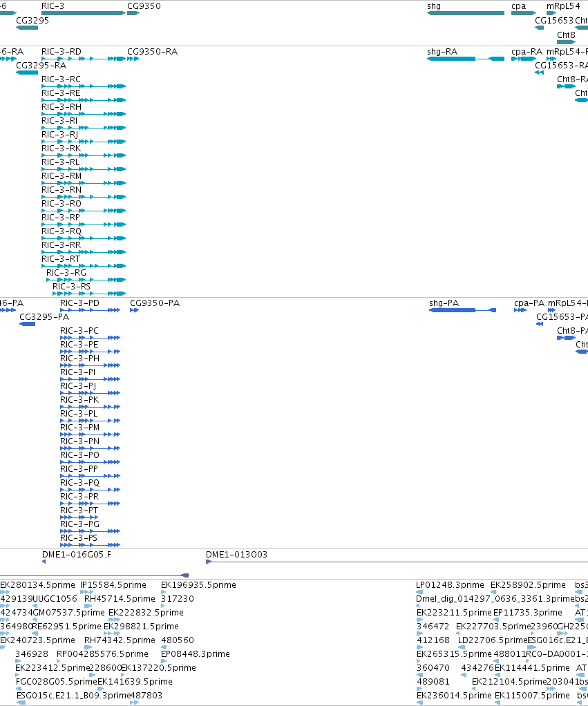The width and height of the screenshot is (588, 706).
Task: Select the EK258902.5prime EST label
Action: pyautogui.click(x=528, y=585)
